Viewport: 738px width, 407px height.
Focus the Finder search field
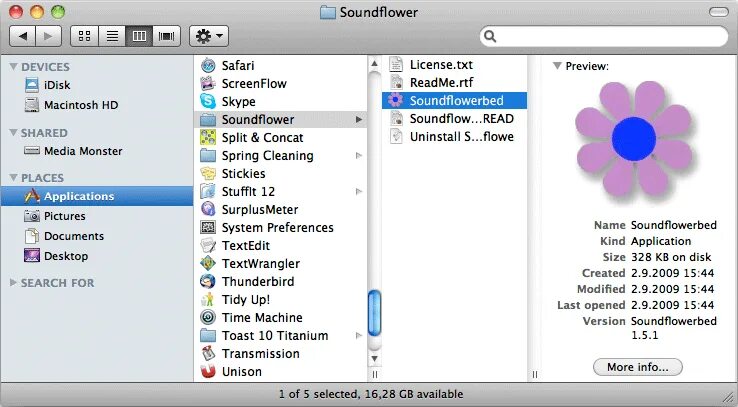(604, 36)
